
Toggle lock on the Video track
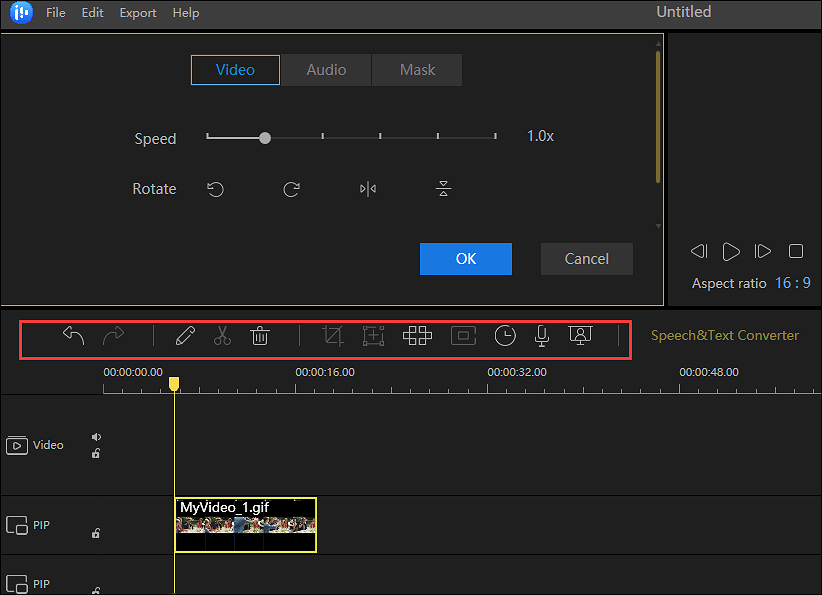[96, 453]
